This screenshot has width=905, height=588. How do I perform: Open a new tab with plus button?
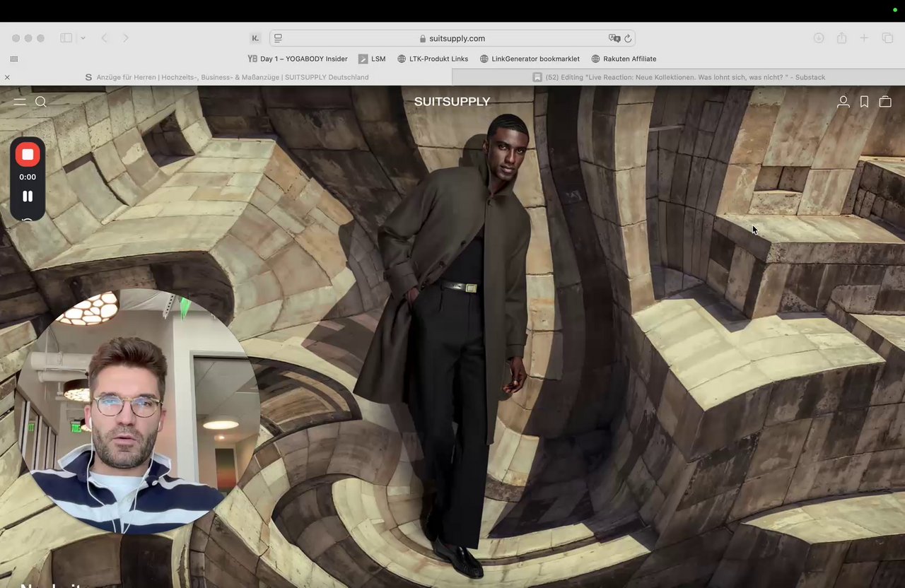(x=864, y=38)
